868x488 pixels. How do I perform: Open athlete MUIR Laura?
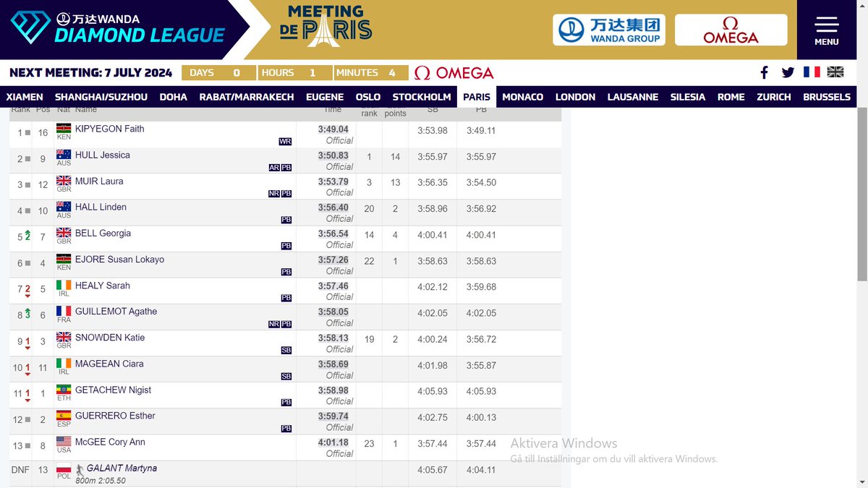[99, 181]
